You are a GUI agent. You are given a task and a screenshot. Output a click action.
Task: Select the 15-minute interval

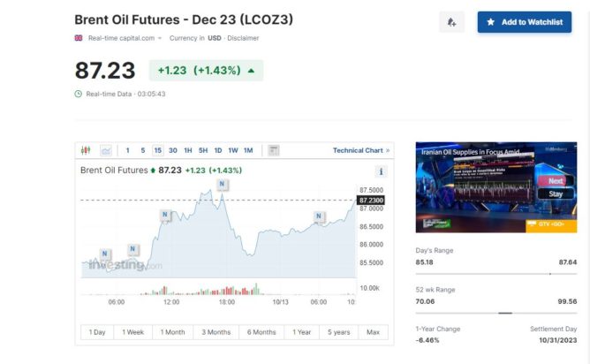tap(157, 150)
